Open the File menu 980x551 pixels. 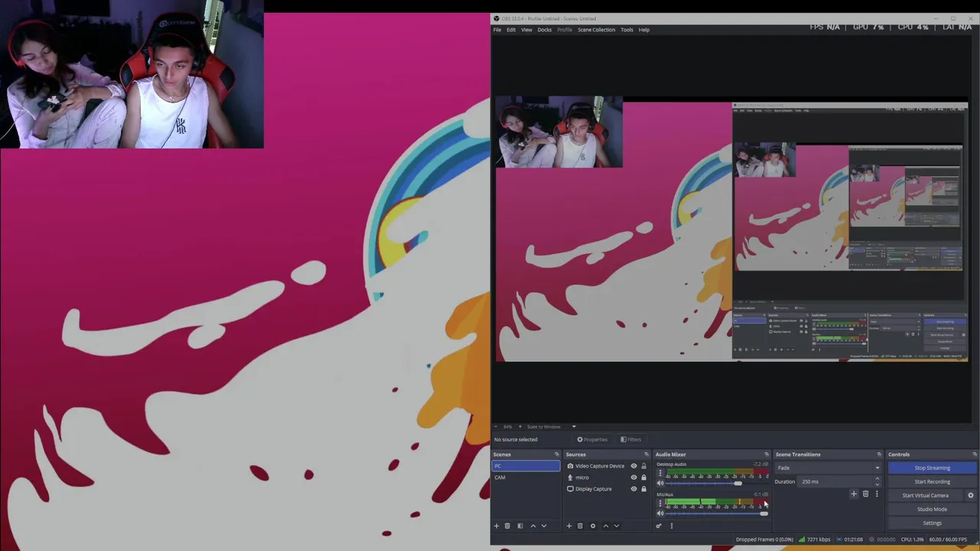point(497,30)
